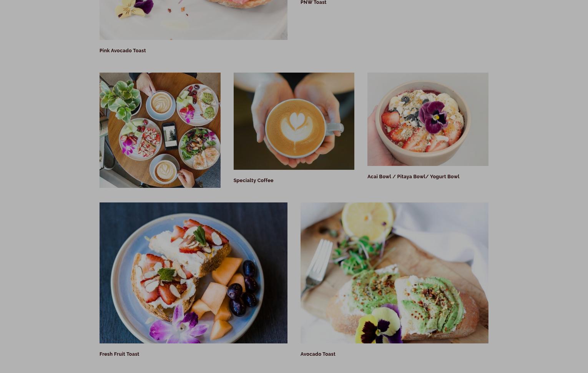Click the heart latte art in cup
Screen dimensions: 588x373
pos(297,124)
